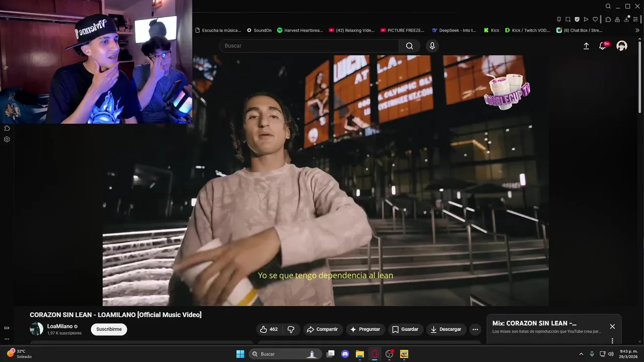Open 'DeepSeek - Into t...' bookmark
This screenshot has height=362, width=644.
tap(454, 30)
